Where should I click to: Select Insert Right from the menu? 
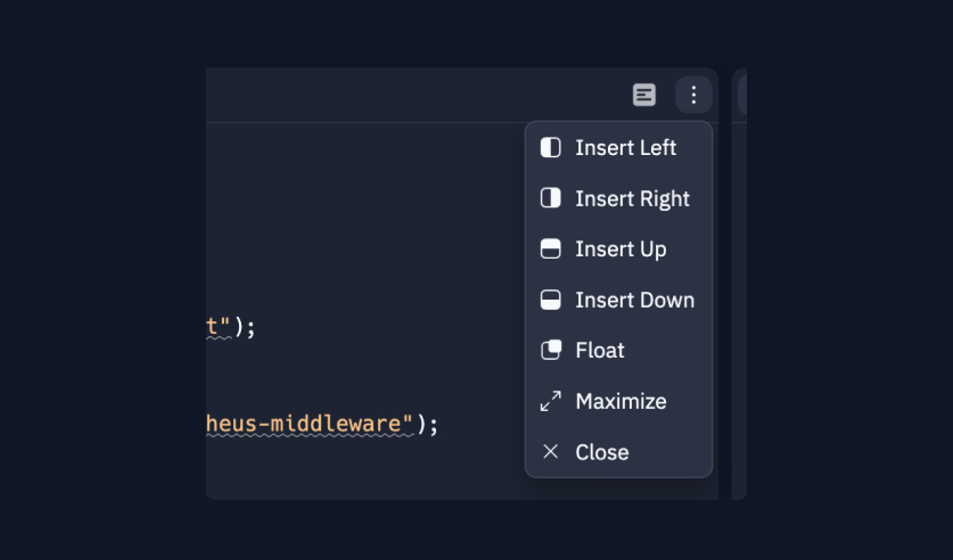(x=632, y=198)
